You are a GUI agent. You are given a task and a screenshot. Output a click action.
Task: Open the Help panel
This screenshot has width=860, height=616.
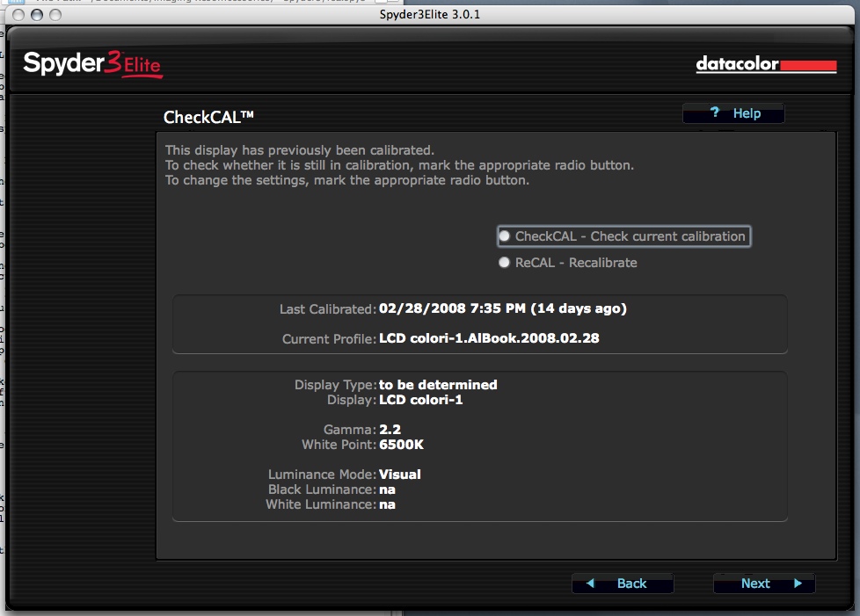[733, 113]
